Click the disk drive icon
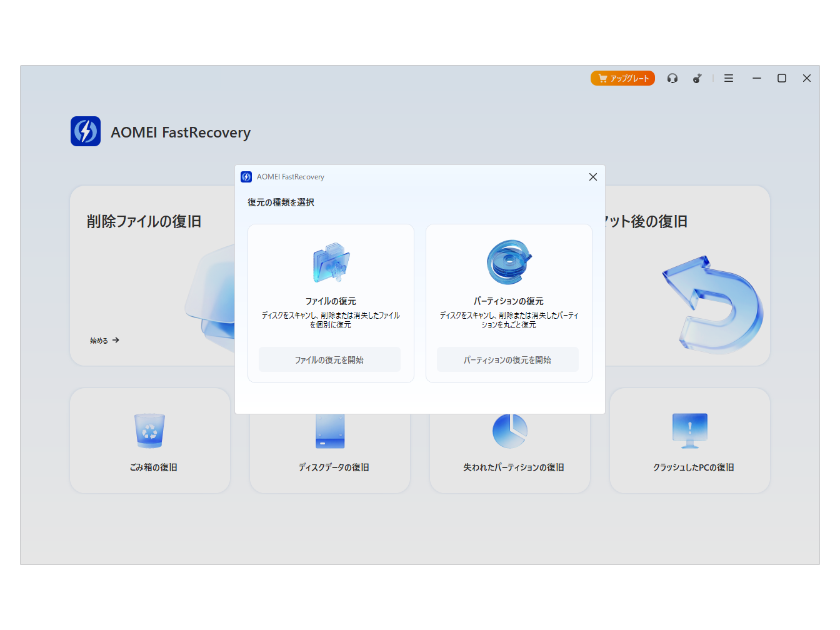 pyautogui.click(x=330, y=431)
